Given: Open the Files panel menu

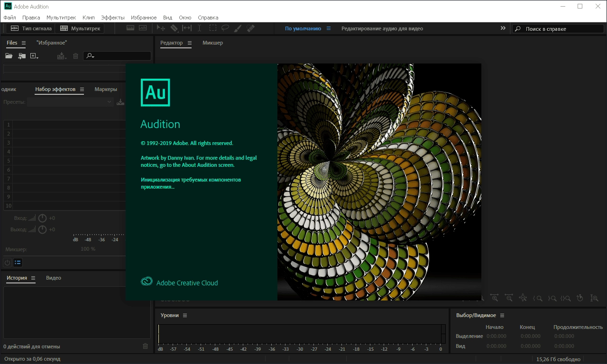Looking at the screenshot, I should click(x=24, y=43).
